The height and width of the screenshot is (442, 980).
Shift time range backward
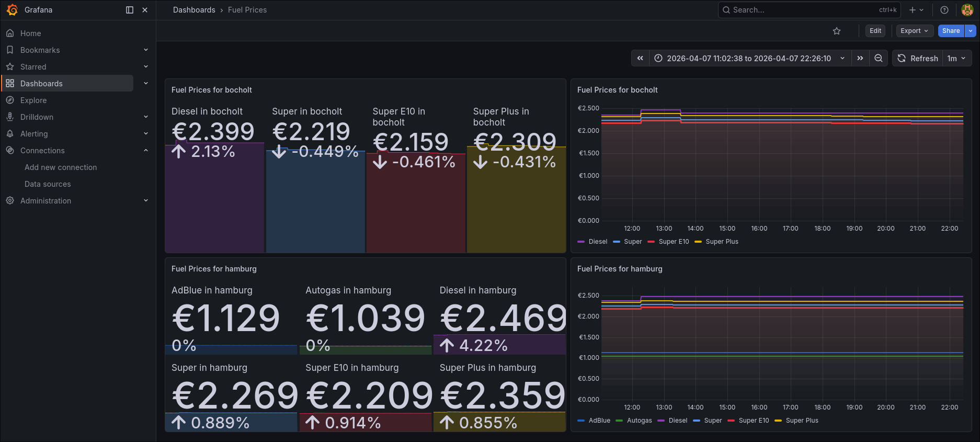point(640,58)
